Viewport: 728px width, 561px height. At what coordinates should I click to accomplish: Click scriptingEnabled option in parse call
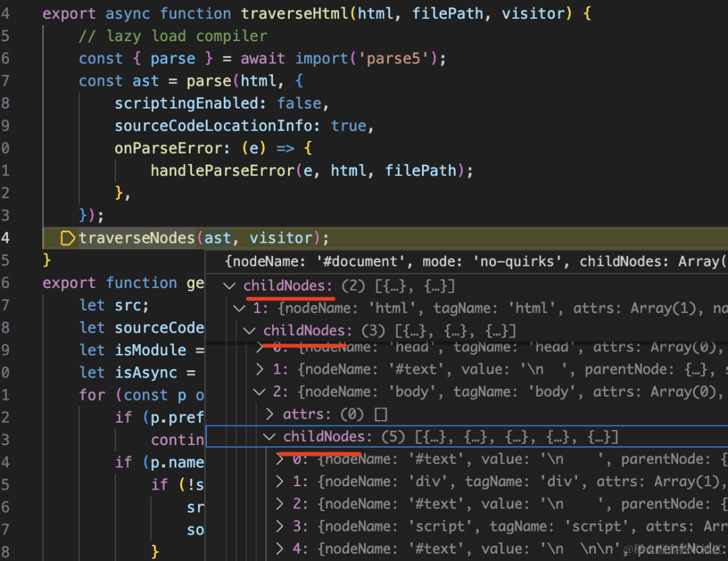[x=187, y=103]
